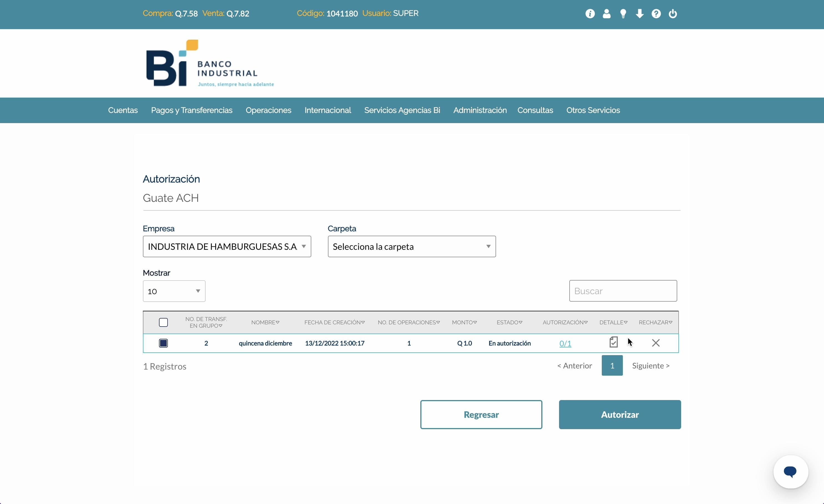
Task: Click the download arrow icon
Action: coord(640,14)
